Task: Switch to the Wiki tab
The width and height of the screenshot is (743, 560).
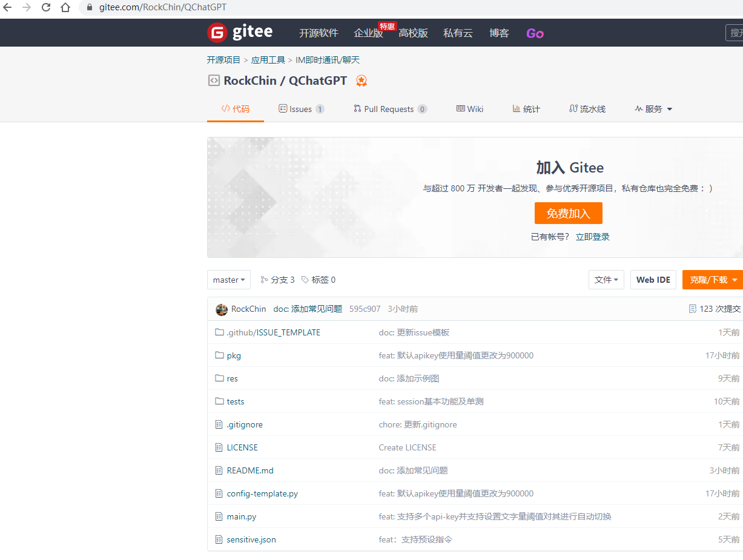Action: click(470, 109)
